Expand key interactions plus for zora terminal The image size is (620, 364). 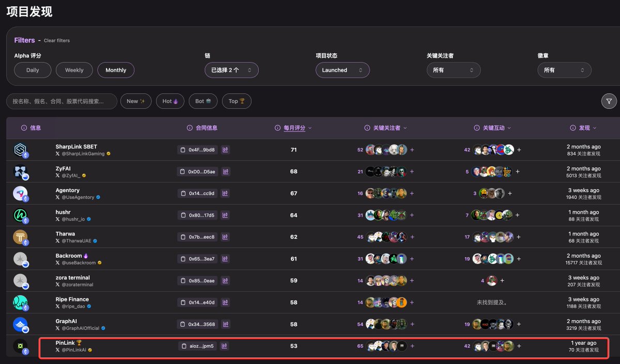tap(502, 281)
